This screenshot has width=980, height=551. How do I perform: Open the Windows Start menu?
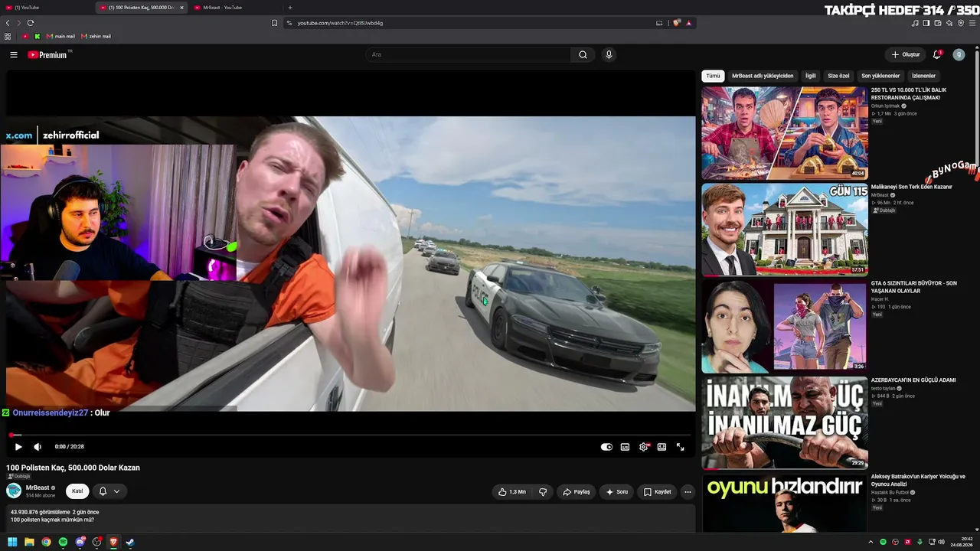pos(12,543)
